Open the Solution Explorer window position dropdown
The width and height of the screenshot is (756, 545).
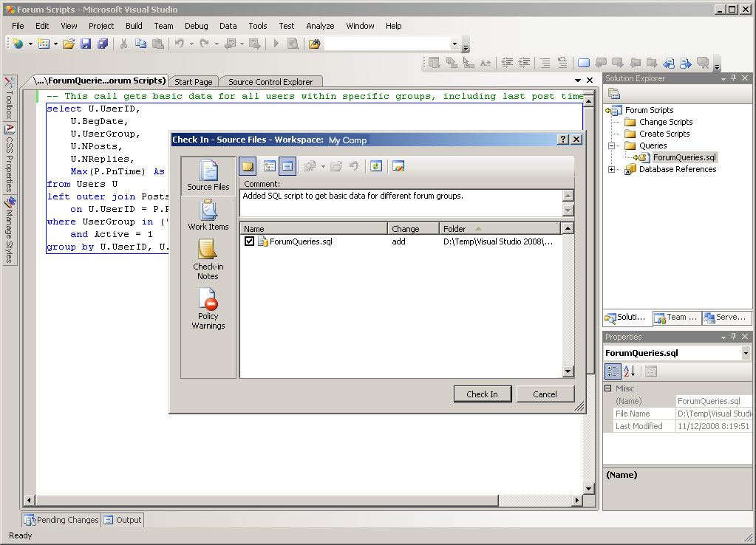[x=723, y=78]
